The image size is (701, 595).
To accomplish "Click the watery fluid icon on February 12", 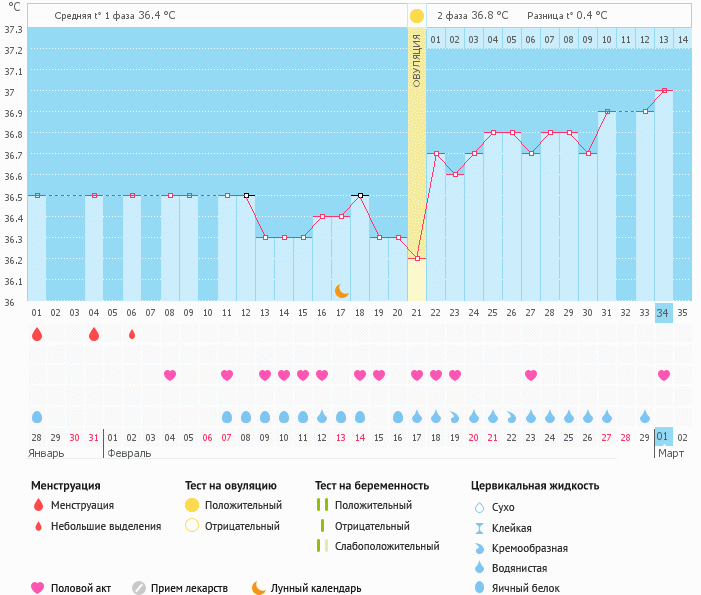I will [322, 417].
